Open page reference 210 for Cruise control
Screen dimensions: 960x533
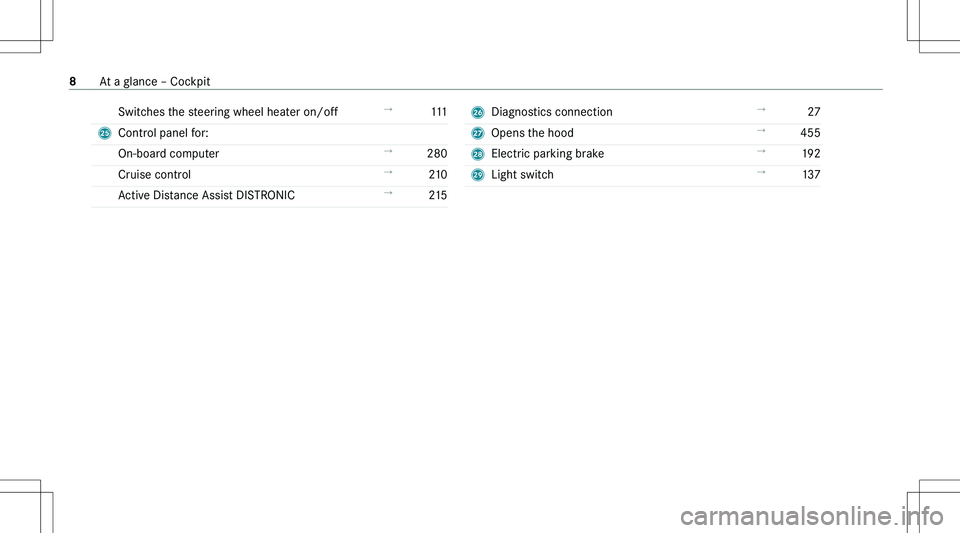[435, 175]
